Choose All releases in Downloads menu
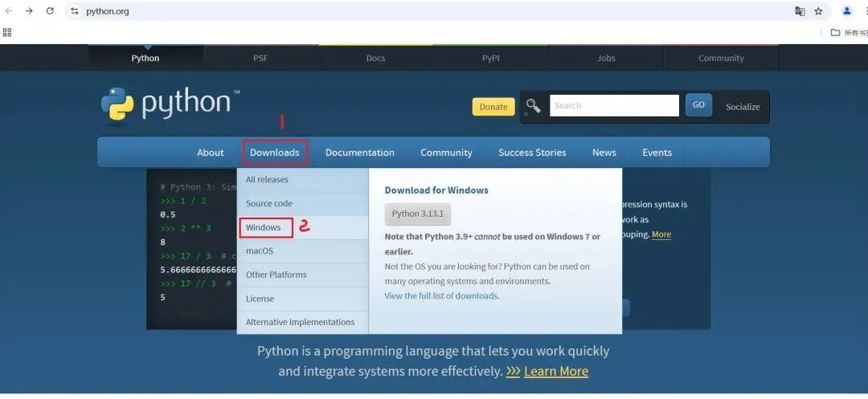Image resolution: width=868 pixels, height=399 pixels. (x=302, y=180)
